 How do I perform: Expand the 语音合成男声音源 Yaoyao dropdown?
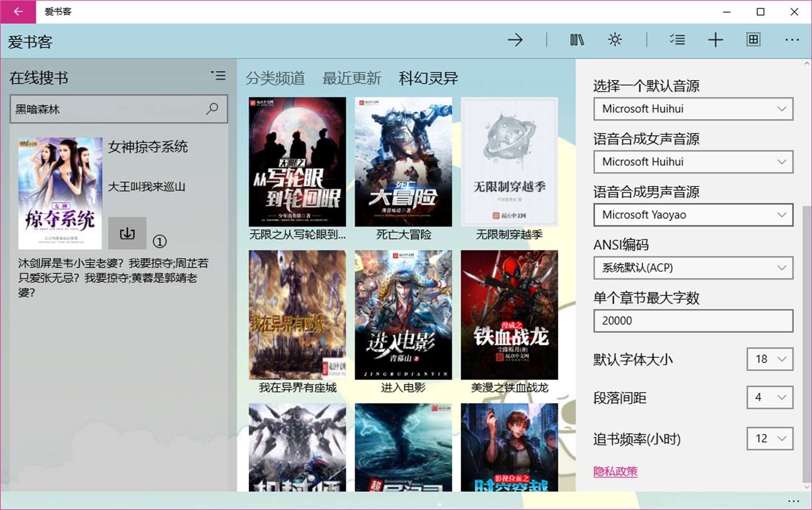coord(693,215)
